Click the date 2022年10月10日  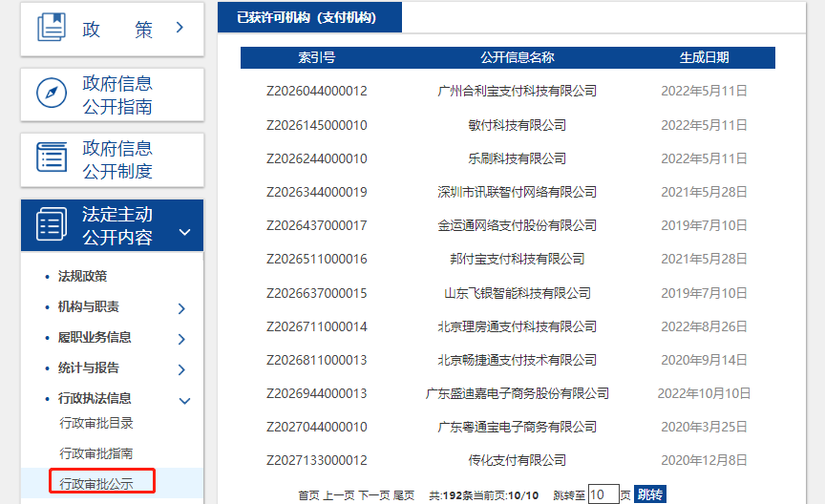704,393
